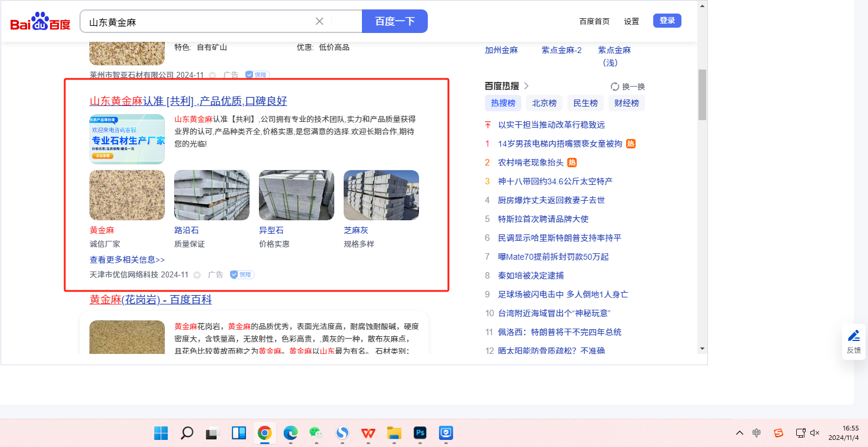Open the Widgets panel on the taskbar
Screen dimensions: 868x447
coord(239,433)
